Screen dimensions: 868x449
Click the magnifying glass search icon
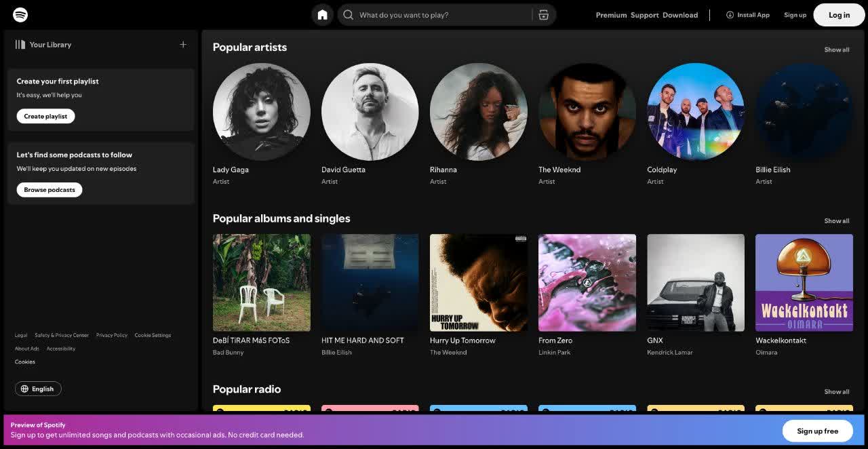tap(349, 15)
